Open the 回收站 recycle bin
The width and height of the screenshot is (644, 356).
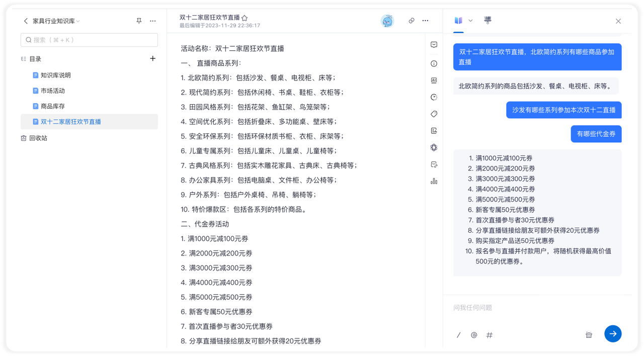pyautogui.click(x=38, y=138)
